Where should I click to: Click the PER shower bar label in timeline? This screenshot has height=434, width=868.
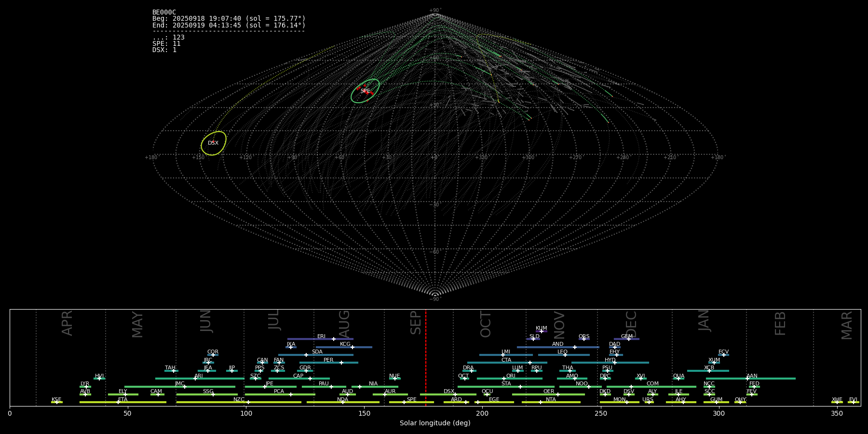pos(328,360)
